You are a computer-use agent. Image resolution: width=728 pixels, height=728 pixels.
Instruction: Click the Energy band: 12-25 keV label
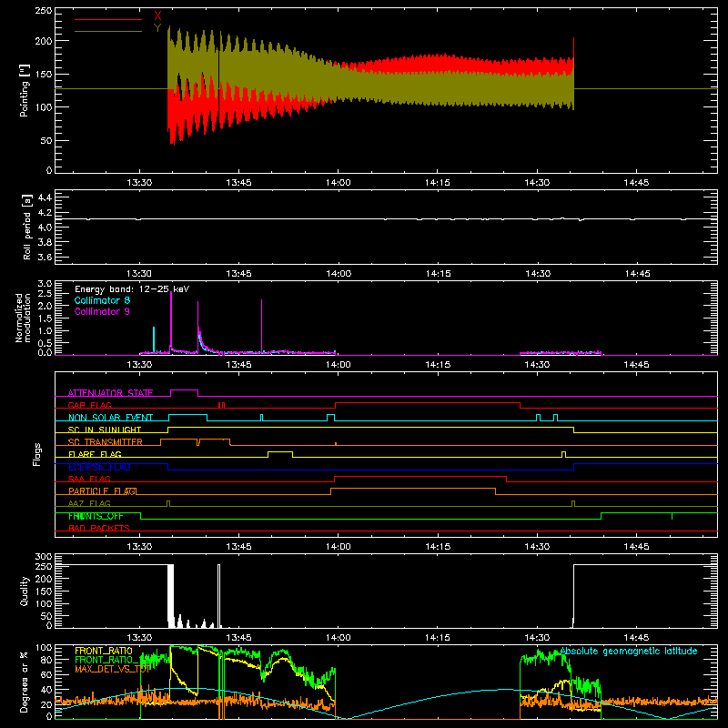[132, 289]
